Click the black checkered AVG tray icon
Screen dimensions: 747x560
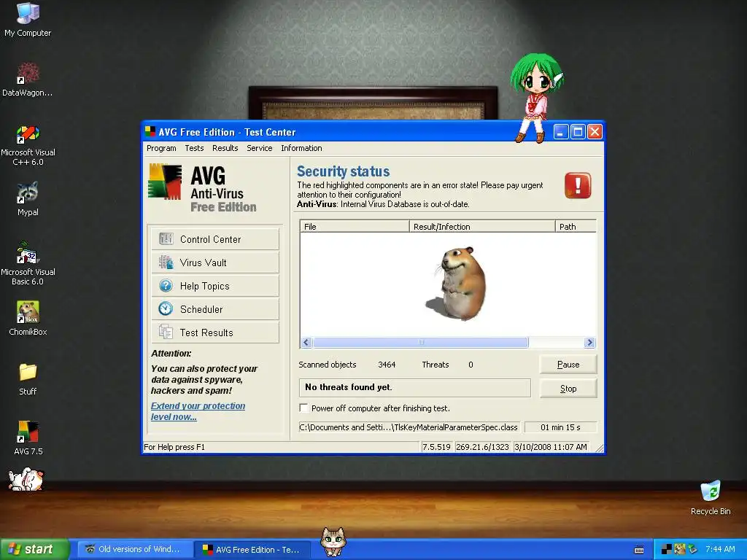click(667, 550)
